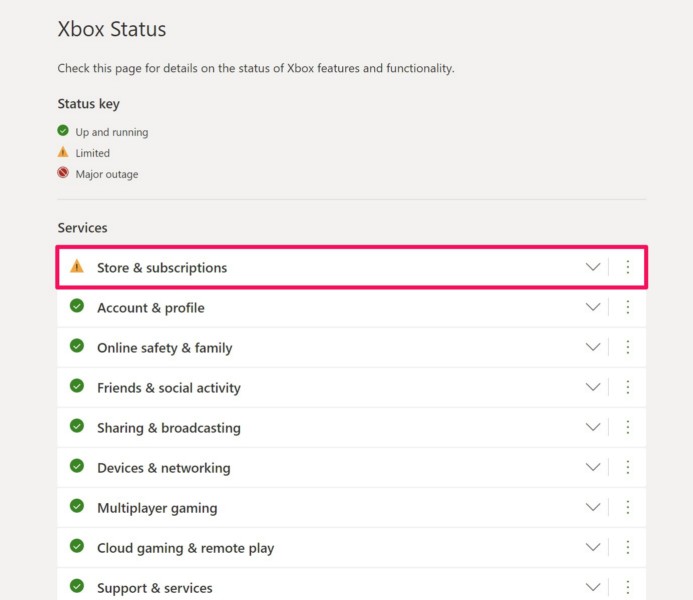Screen dimensions: 693x600
Task: Expand the Account & profile chevron
Action: tap(593, 307)
